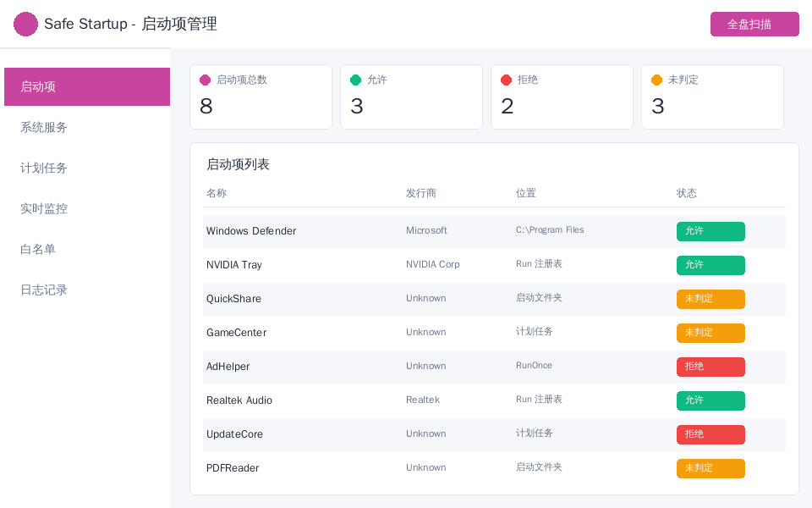
Task: Click the NVIDIA Corp publisher cell
Action: tap(433, 264)
